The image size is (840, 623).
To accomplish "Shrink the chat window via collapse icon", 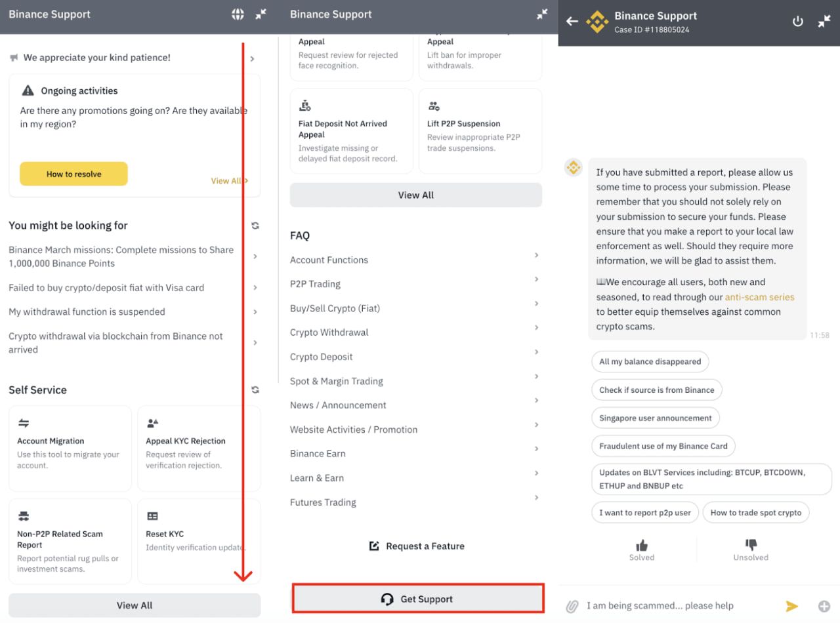I will [x=824, y=21].
